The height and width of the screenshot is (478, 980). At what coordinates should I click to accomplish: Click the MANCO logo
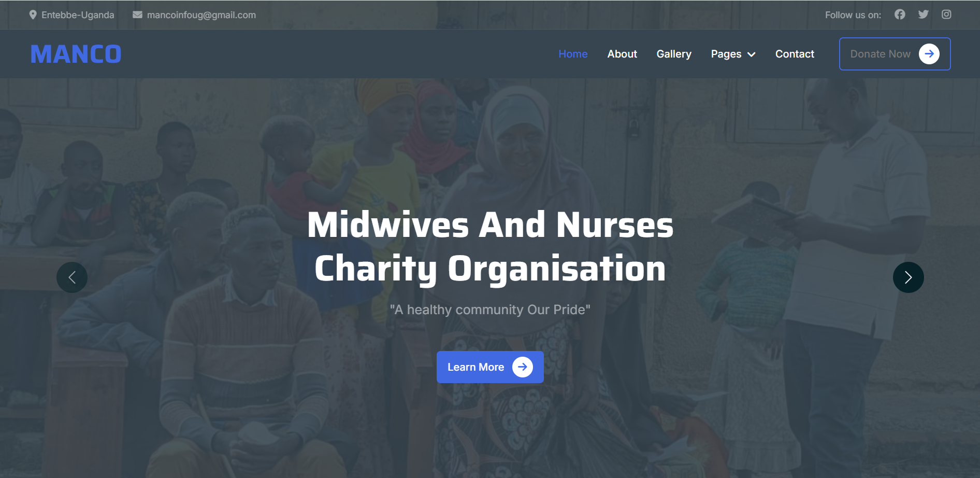(x=76, y=54)
